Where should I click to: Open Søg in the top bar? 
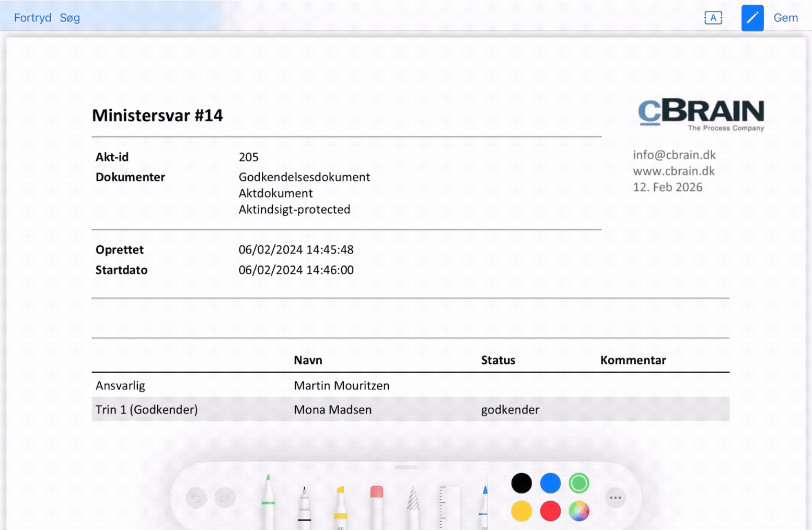pyautogui.click(x=69, y=18)
